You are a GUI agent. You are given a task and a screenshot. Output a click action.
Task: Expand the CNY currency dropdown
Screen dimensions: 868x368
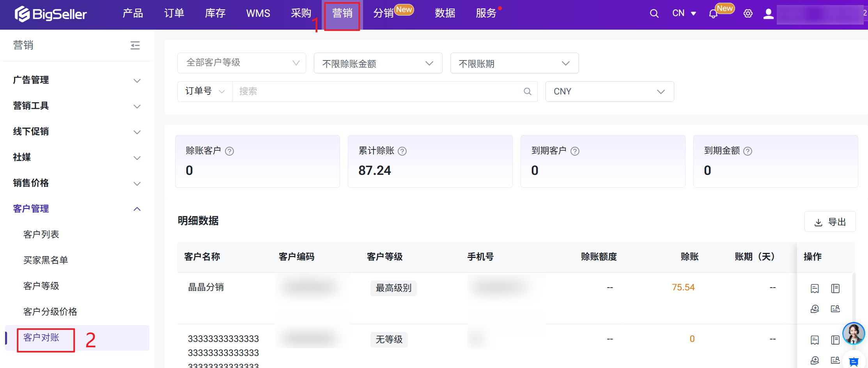pos(609,92)
